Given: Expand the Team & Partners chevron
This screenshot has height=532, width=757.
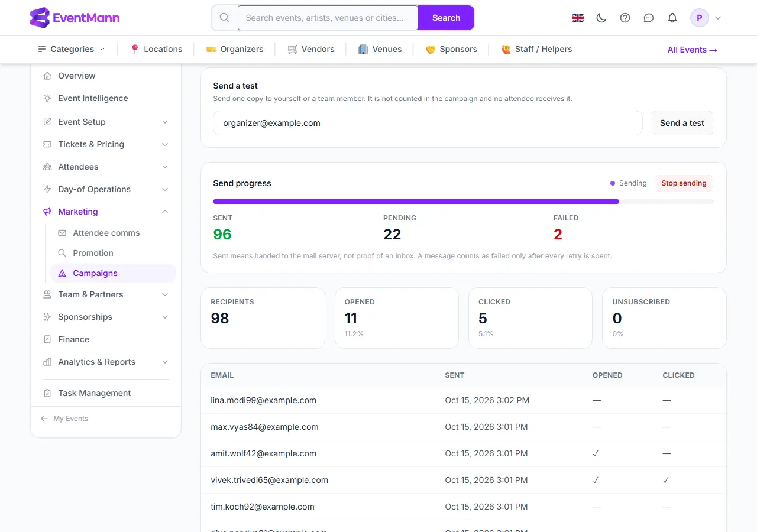Looking at the screenshot, I should [x=165, y=294].
